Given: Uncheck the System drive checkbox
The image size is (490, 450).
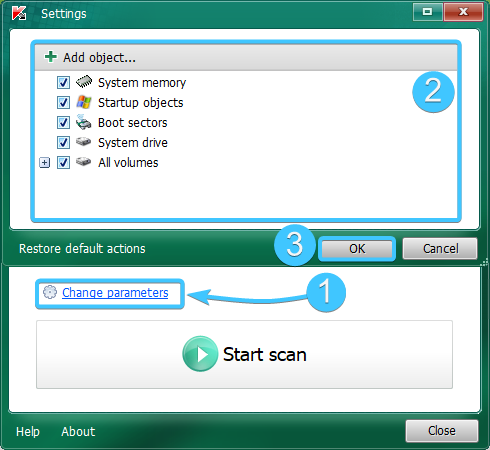Looking at the screenshot, I should [x=63, y=142].
